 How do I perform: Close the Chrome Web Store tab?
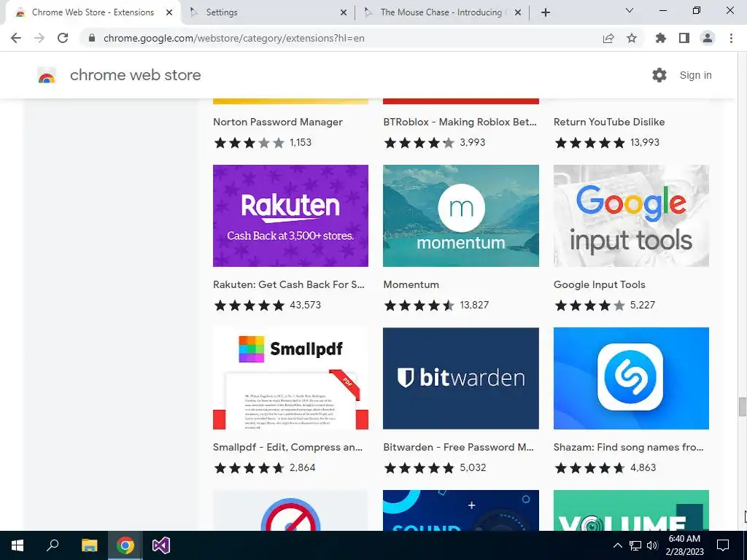(x=169, y=13)
